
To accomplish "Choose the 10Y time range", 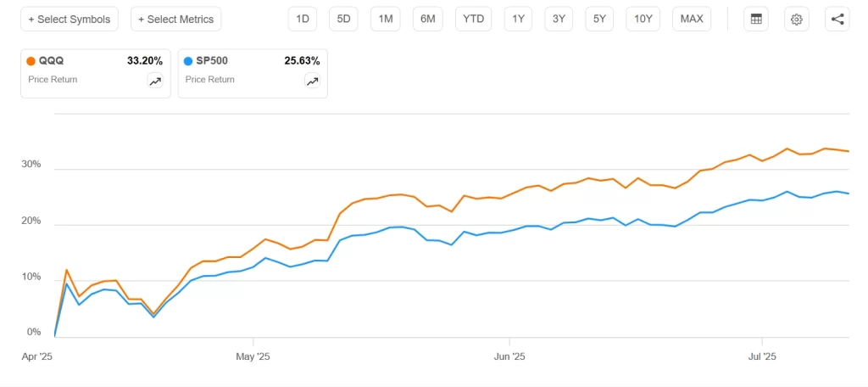I will (x=643, y=19).
